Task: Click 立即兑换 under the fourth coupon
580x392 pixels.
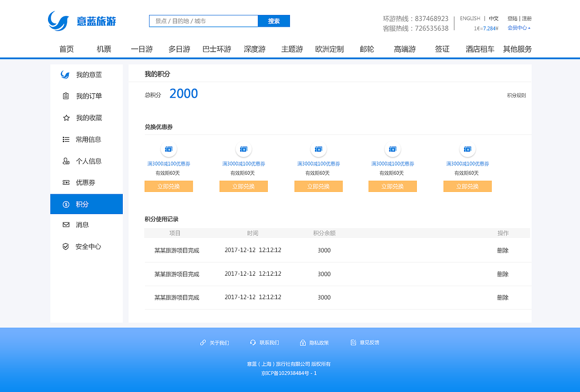Action: click(x=393, y=186)
